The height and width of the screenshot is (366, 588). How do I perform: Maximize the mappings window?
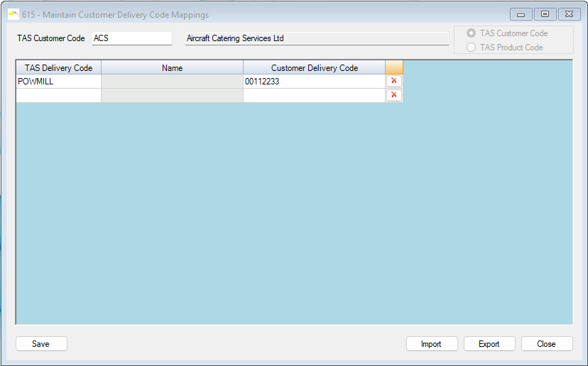point(545,14)
